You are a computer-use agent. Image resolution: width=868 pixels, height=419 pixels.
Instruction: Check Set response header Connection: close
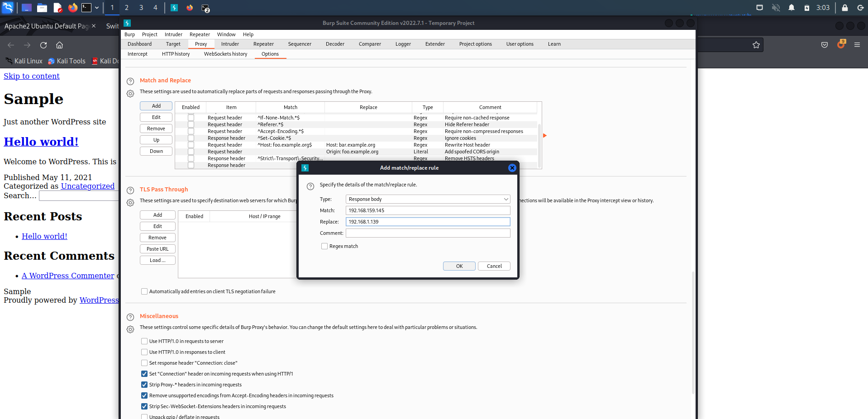pos(144,363)
